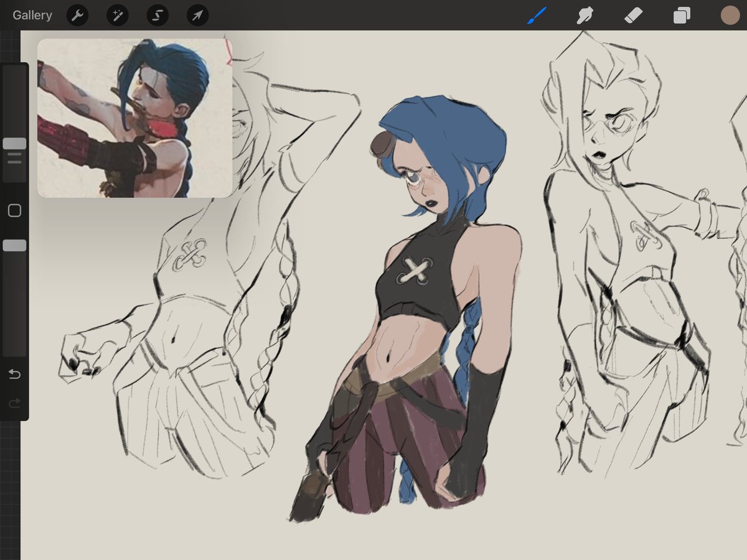Open the Layers panel

[x=681, y=15]
